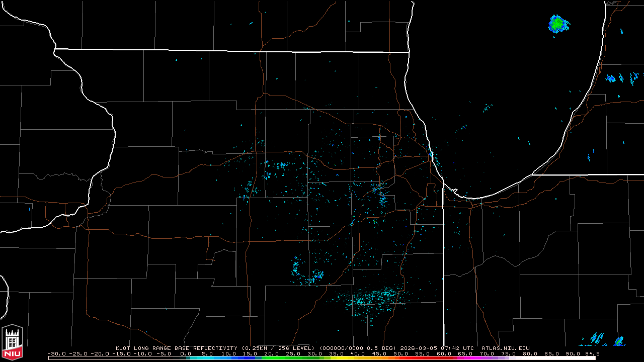The width and height of the screenshot is (644, 362).
Task: Click the -30.0 label on the reflectivity scale
Action: click(56, 353)
